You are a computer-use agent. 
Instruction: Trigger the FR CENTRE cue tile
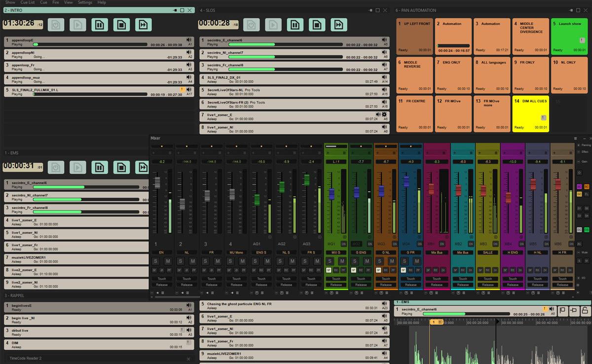click(414, 113)
